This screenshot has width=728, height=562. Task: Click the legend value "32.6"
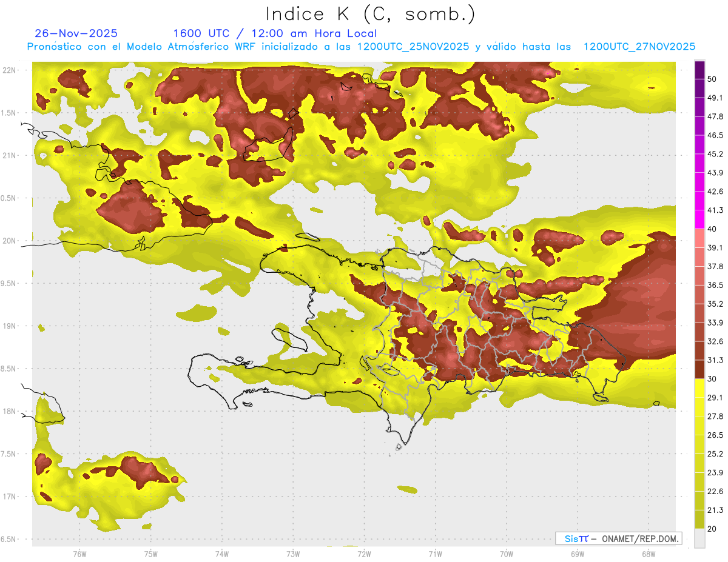coord(715,341)
